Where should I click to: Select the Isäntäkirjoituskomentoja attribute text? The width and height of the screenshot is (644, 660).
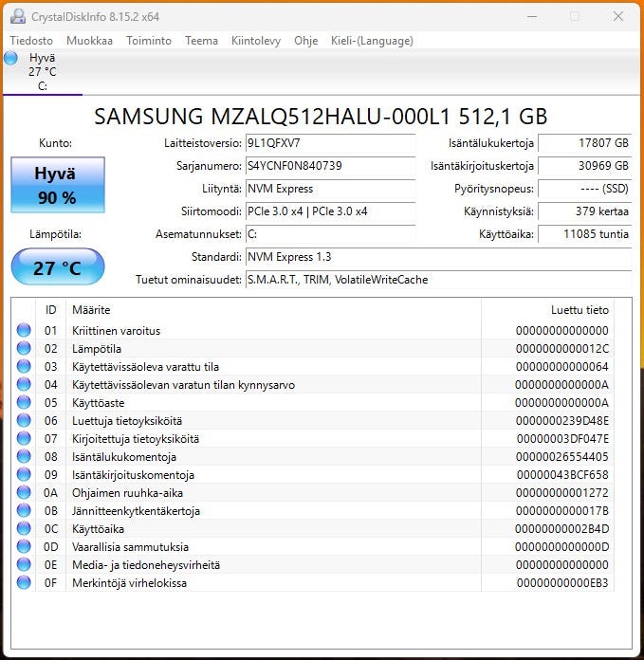coord(133,475)
